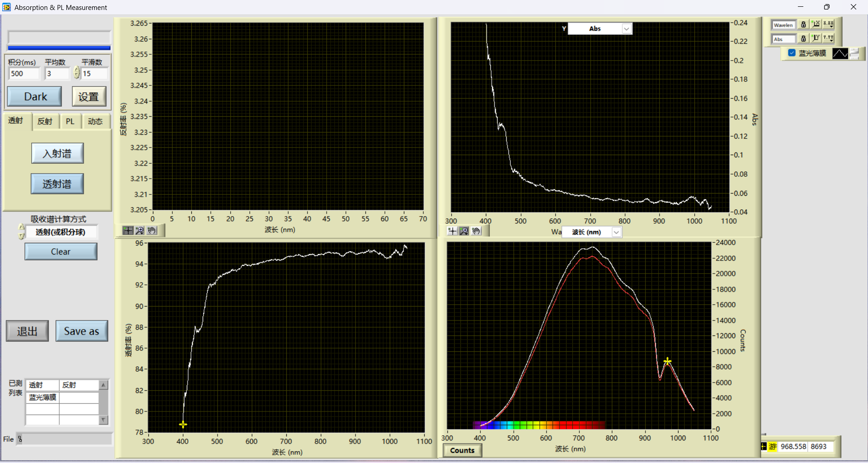Select zoom tool under absorption graph
Viewport: 868px width, 463px height.
[x=464, y=231]
